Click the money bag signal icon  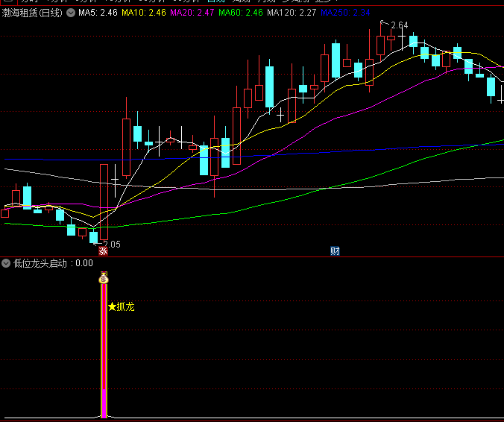(104, 277)
